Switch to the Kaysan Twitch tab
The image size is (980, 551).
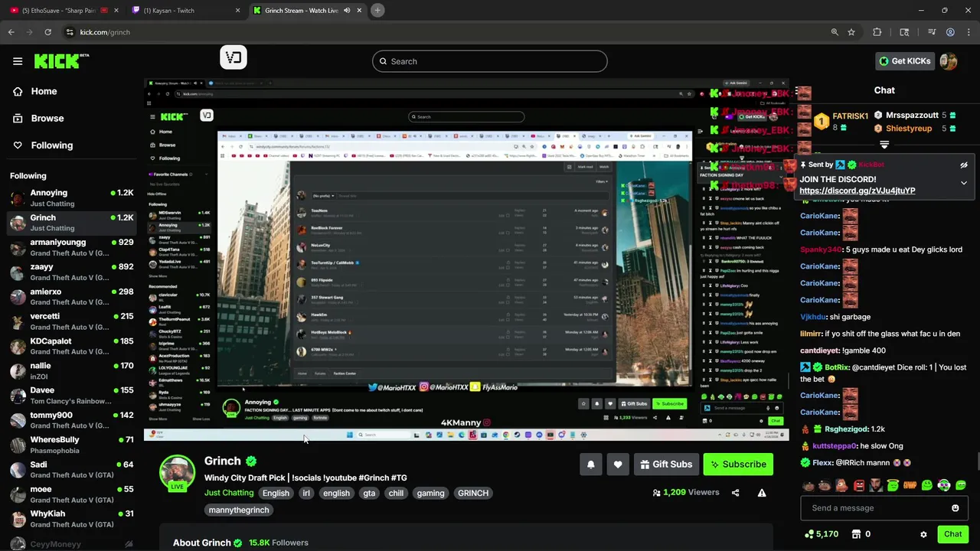[x=185, y=11]
